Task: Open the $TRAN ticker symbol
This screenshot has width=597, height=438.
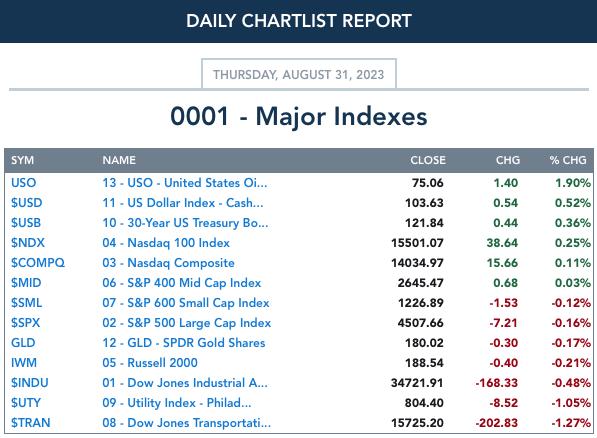Action: (x=30, y=423)
